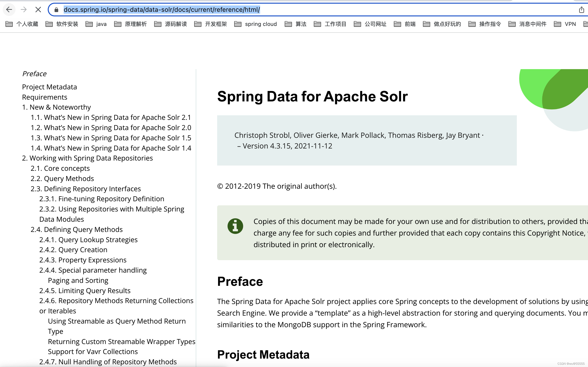Click the reload/stop page icon
This screenshot has width=588, height=367.
point(38,9)
